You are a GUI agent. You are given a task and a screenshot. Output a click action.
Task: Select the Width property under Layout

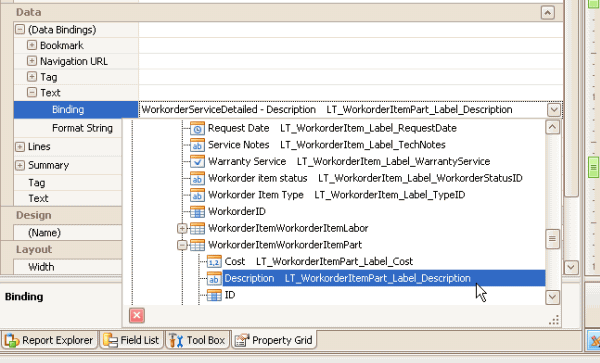[68, 267]
